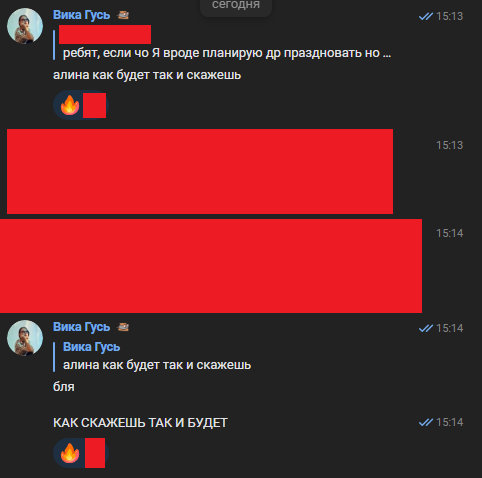Screen dimensions: 482x478
Task: Open the lower Вика Гусь avatar picture
Action: click(25, 338)
